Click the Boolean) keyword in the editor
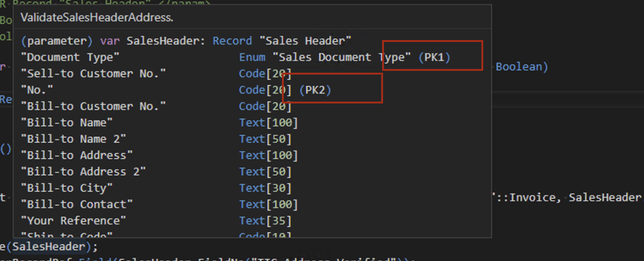 click(x=522, y=67)
